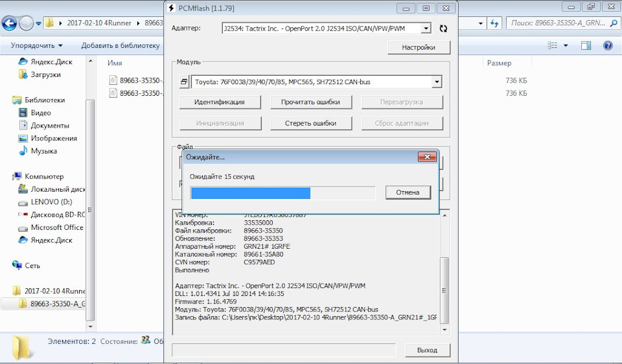
Task: Click Настройки button
Action: [x=419, y=47]
